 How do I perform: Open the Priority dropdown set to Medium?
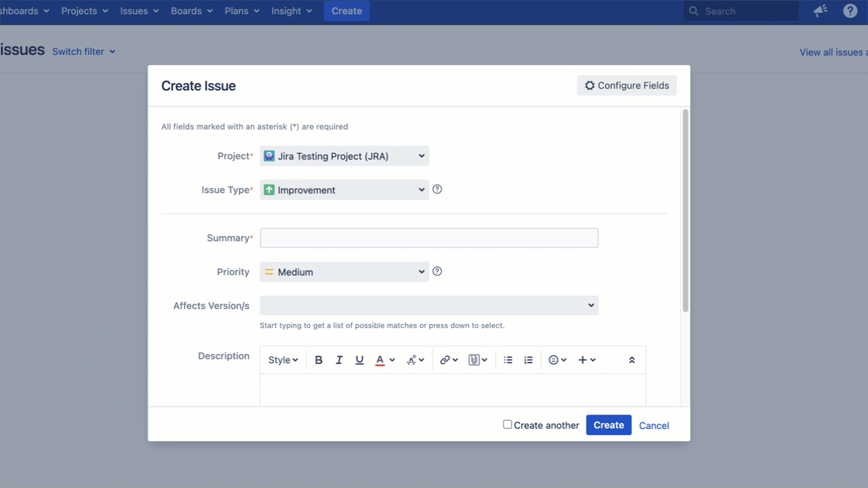[x=344, y=272]
